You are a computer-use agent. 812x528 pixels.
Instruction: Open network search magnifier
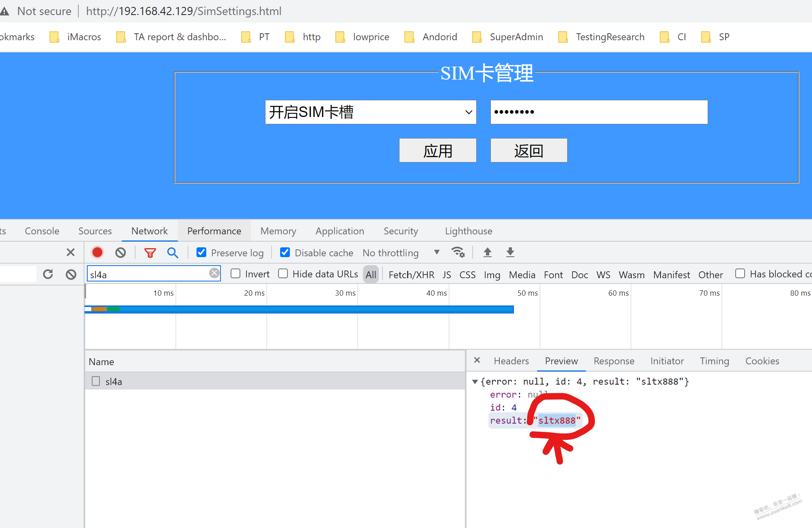(173, 253)
